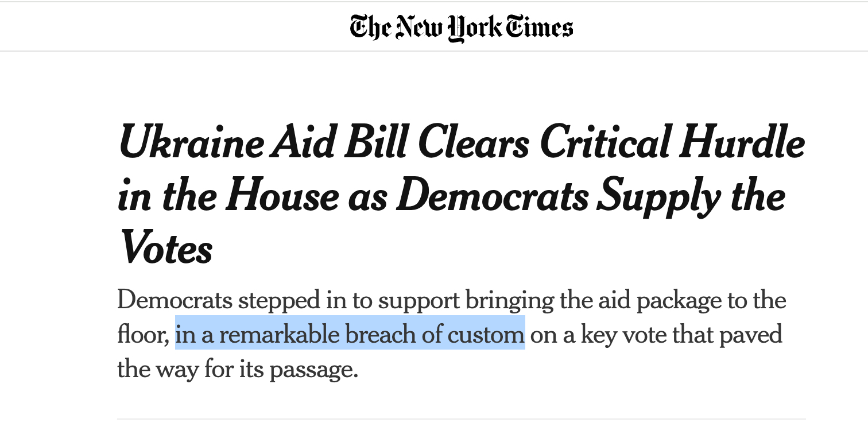Click "Democrats" in the bold headline
This screenshot has width=868, height=442.
pos(493,195)
